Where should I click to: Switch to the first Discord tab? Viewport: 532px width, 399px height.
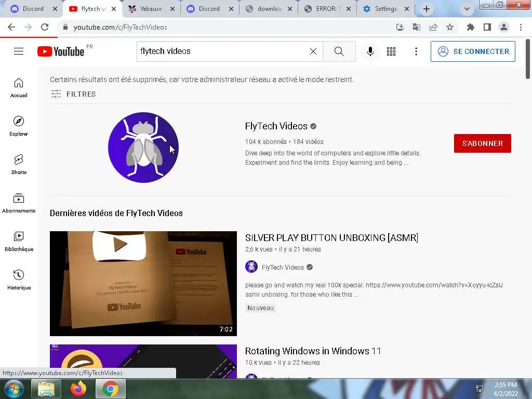(33, 9)
